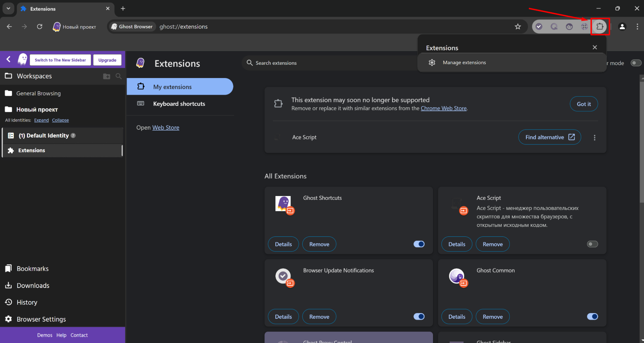The width and height of the screenshot is (644, 343).
Task: Open Help footer link
Action: point(61,335)
